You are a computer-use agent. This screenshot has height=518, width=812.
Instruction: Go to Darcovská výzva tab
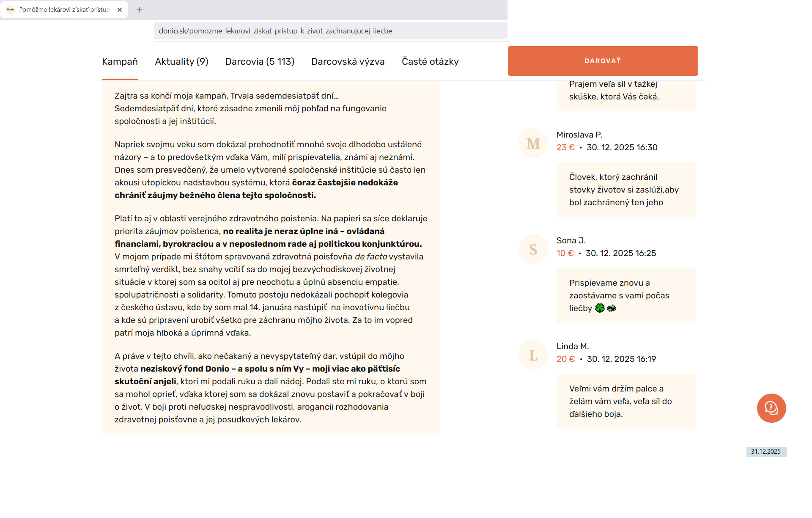point(348,62)
